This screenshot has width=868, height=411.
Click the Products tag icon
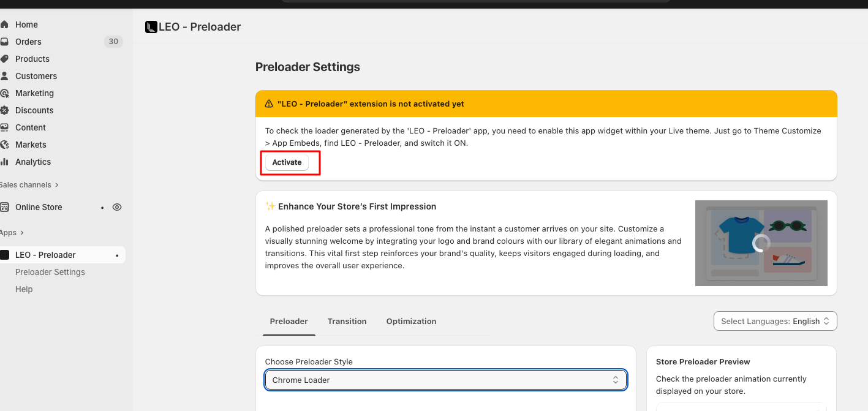point(4,59)
